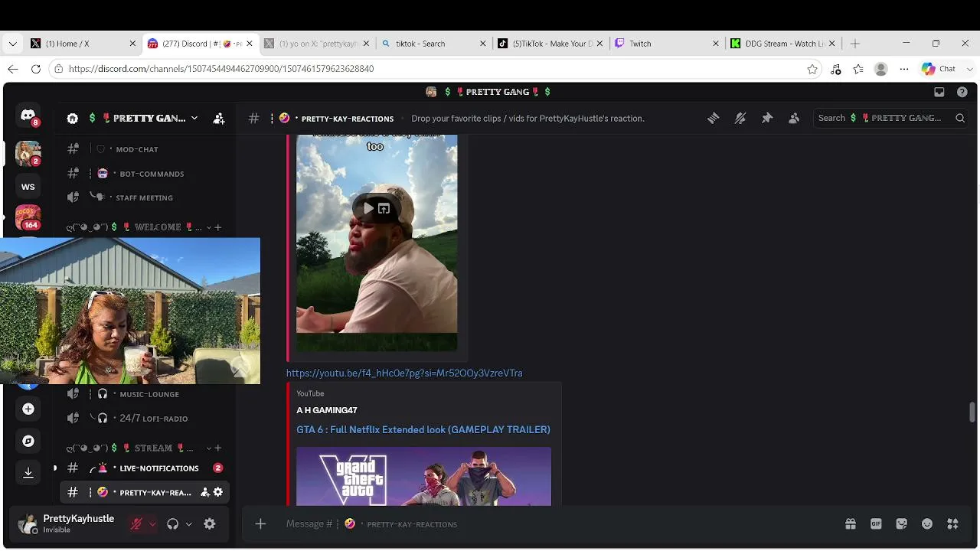Open the Discord inbox

point(939,92)
